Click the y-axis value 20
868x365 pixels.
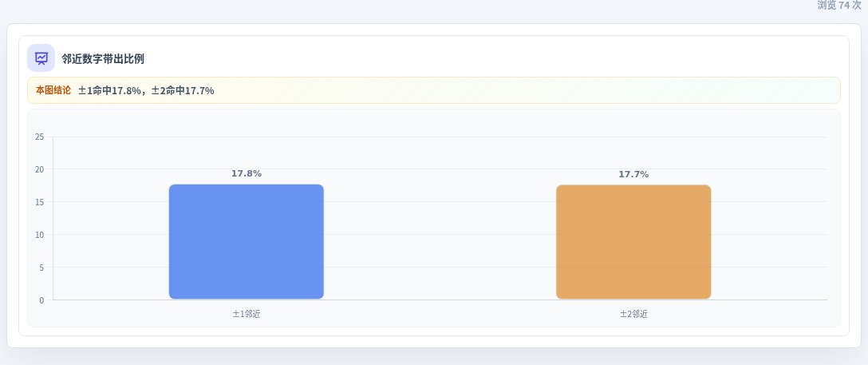pyautogui.click(x=39, y=169)
